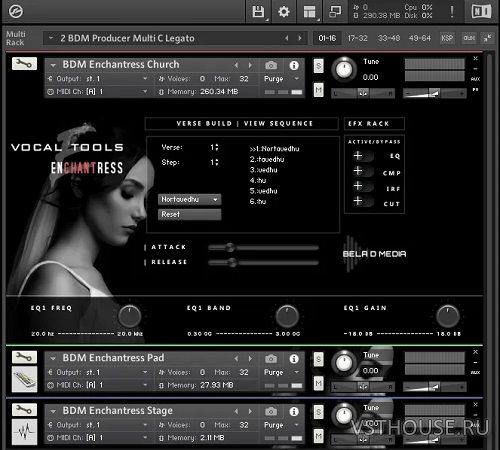Go to next multi preset arrow
This screenshot has width=500, height=450.
click(x=300, y=38)
